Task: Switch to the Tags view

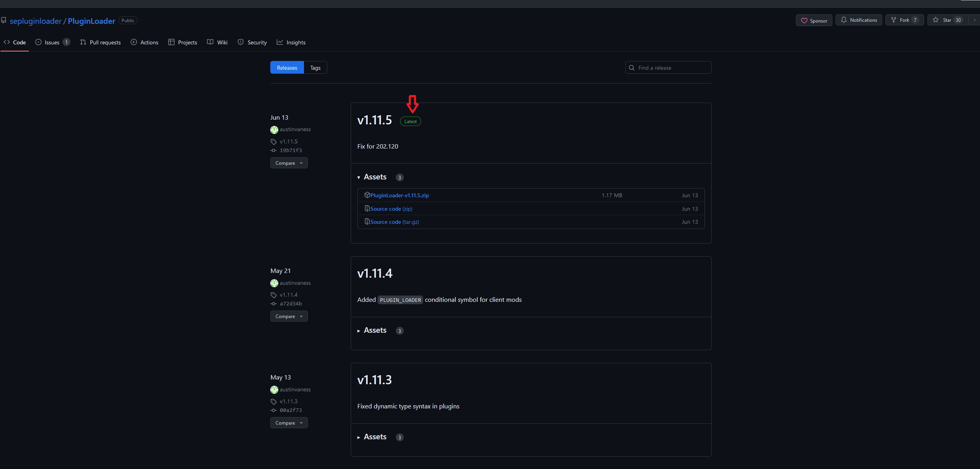Action: [x=315, y=68]
